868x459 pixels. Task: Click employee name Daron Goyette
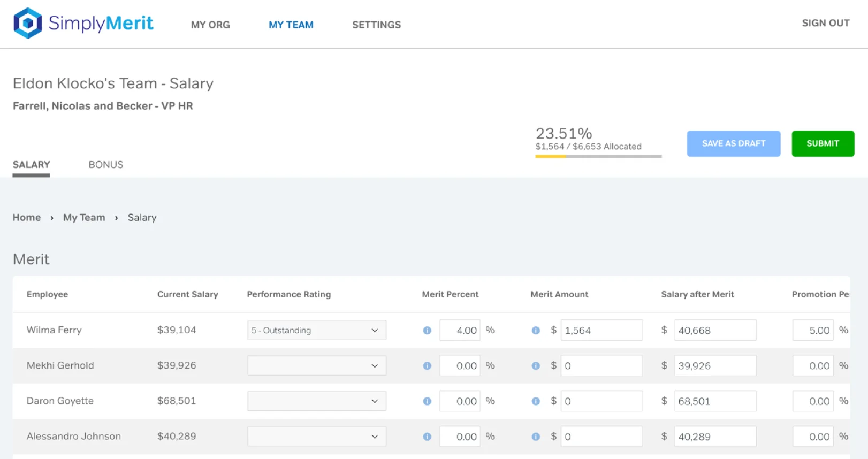click(x=60, y=401)
